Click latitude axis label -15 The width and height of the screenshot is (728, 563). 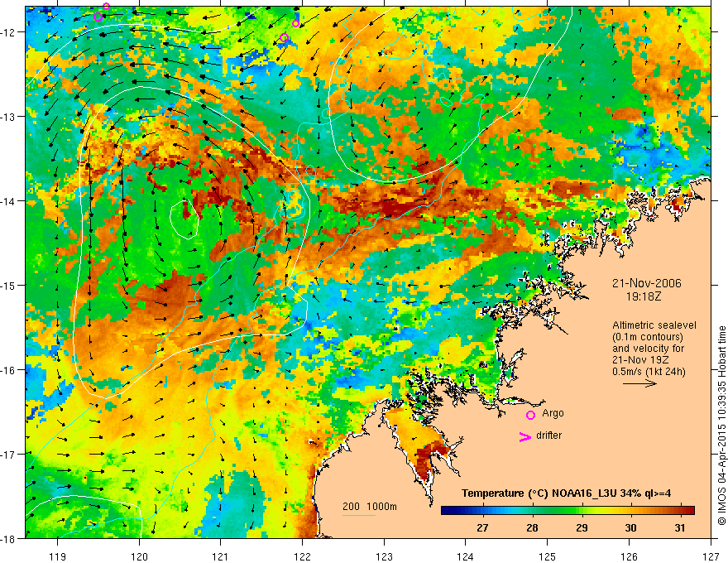(8, 285)
